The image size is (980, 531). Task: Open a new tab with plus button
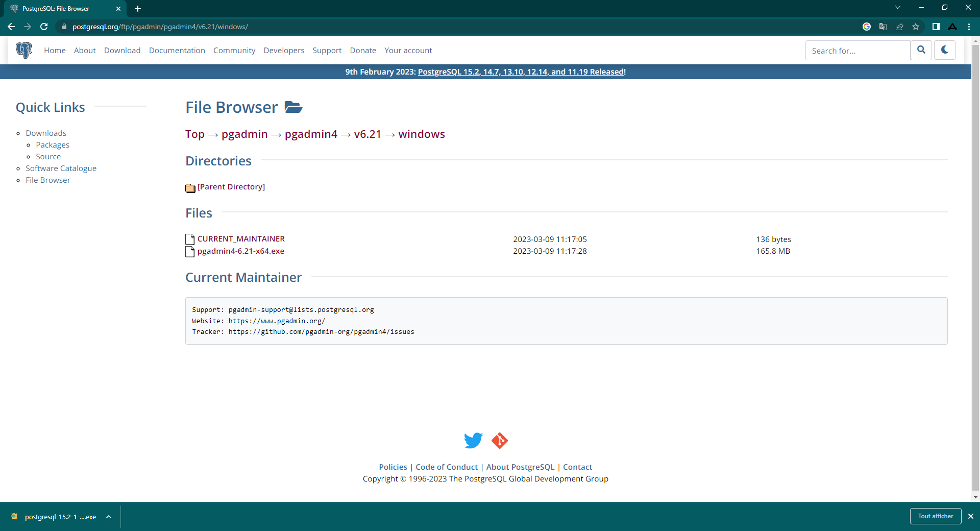(138, 9)
